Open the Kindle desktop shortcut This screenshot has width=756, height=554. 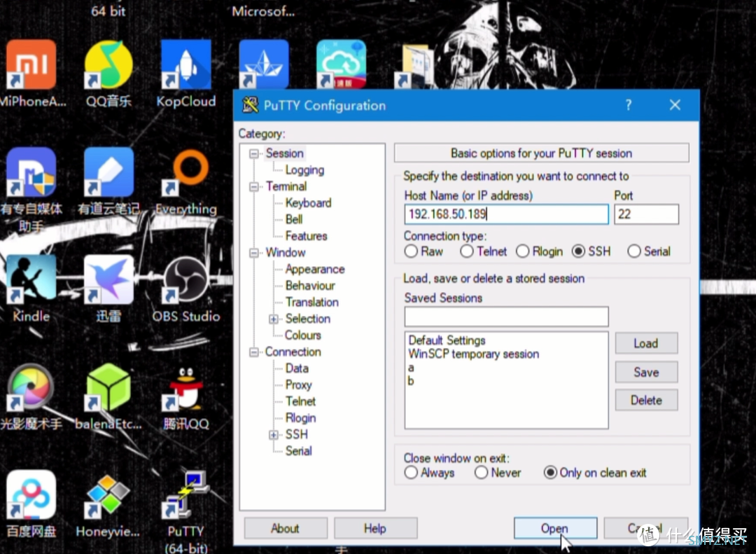point(31,279)
